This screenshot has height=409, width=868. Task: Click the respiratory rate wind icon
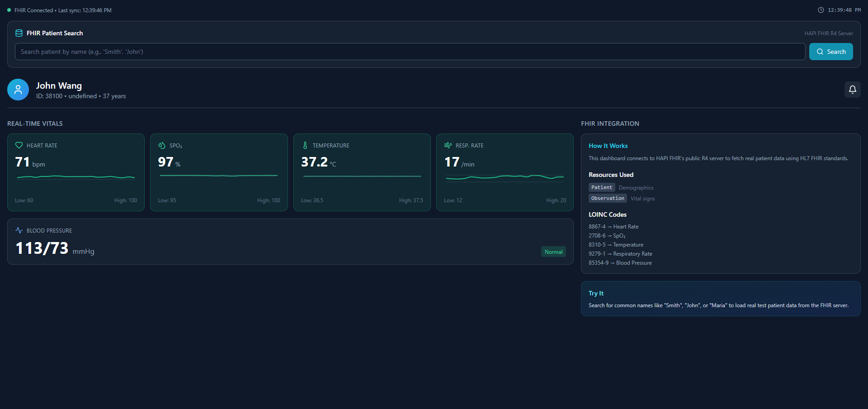[448, 145]
